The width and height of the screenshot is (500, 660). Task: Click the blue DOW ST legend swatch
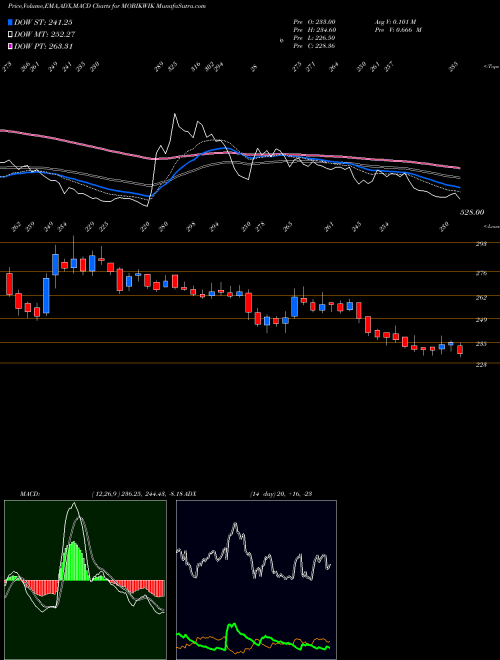point(10,22)
